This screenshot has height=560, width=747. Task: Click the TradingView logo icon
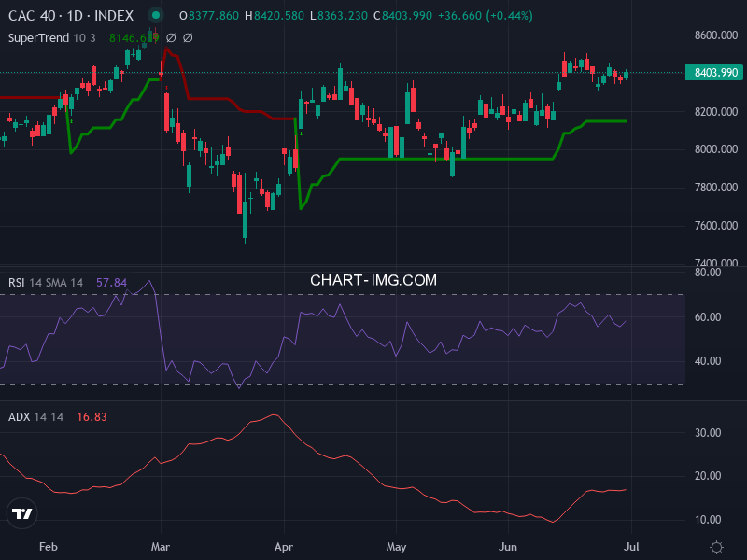pos(21,513)
